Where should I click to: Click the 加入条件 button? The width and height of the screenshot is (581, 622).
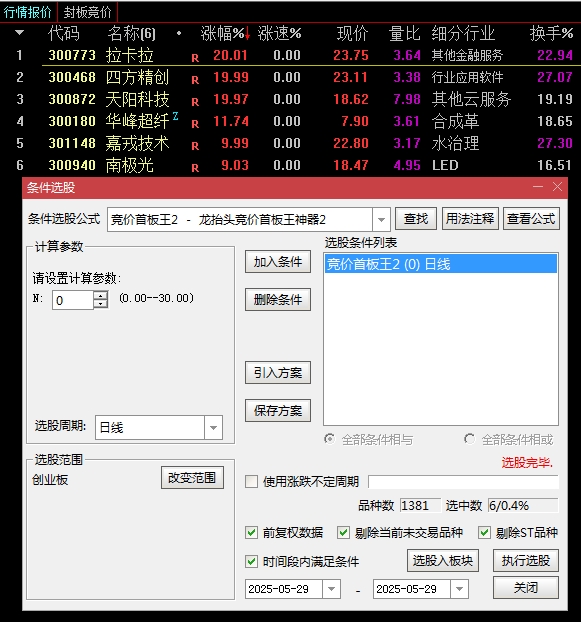[278, 262]
